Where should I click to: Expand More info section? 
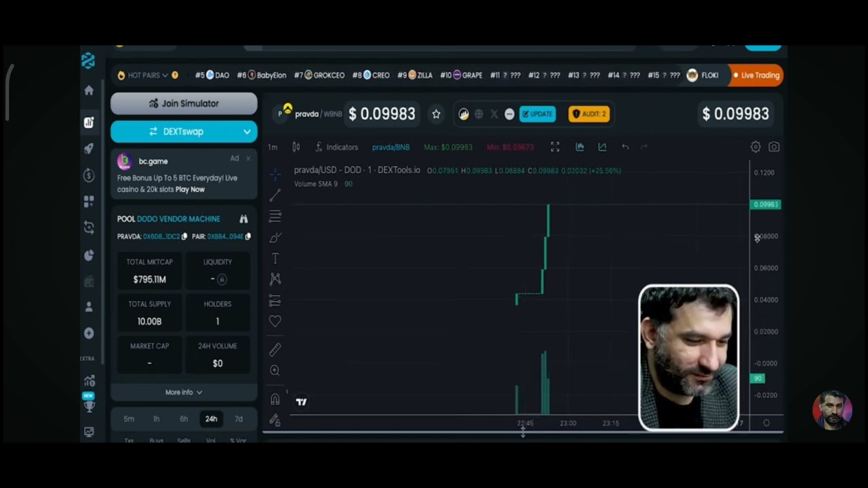click(184, 392)
